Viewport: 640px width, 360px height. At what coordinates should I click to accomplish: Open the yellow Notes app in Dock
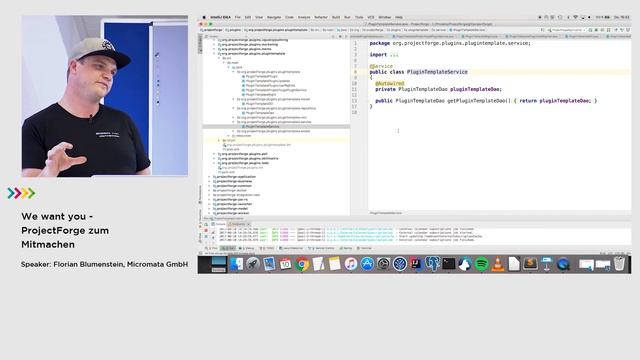[335, 264]
